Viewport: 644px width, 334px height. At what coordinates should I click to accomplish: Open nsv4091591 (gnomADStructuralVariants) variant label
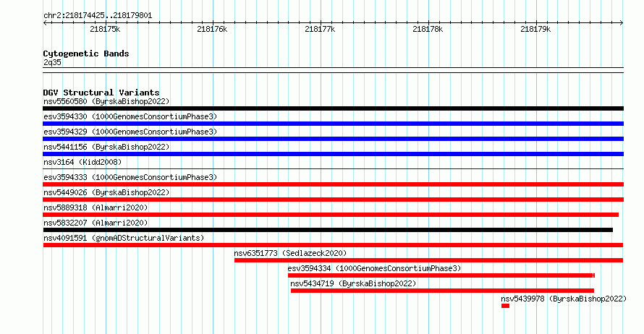[124, 238]
